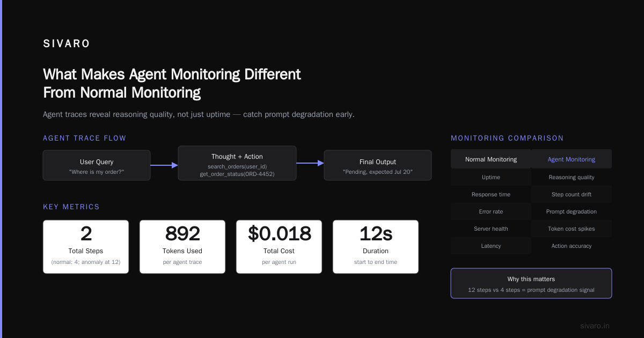
Task: Click the 'start to end time' caption
Action: 376,262
